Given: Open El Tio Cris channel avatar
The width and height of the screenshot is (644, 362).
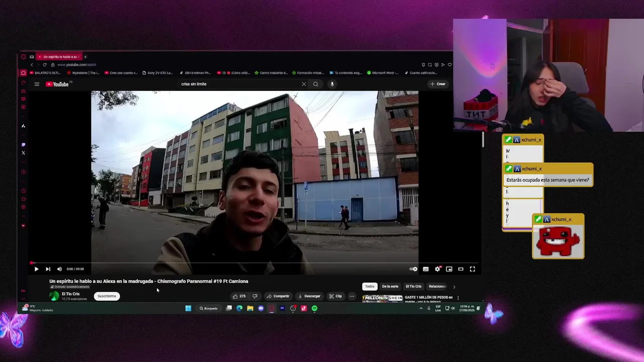Looking at the screenshot, I should coord(54,296).
